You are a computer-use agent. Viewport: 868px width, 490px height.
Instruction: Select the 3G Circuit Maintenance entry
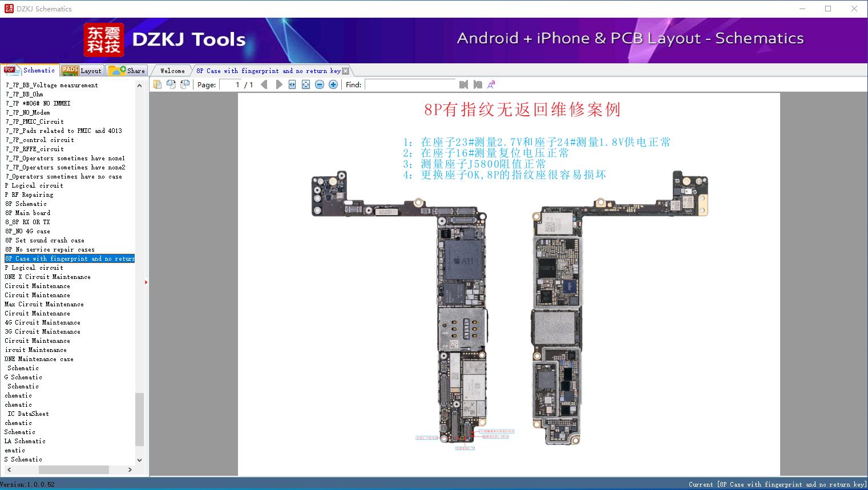click(43, 331)
